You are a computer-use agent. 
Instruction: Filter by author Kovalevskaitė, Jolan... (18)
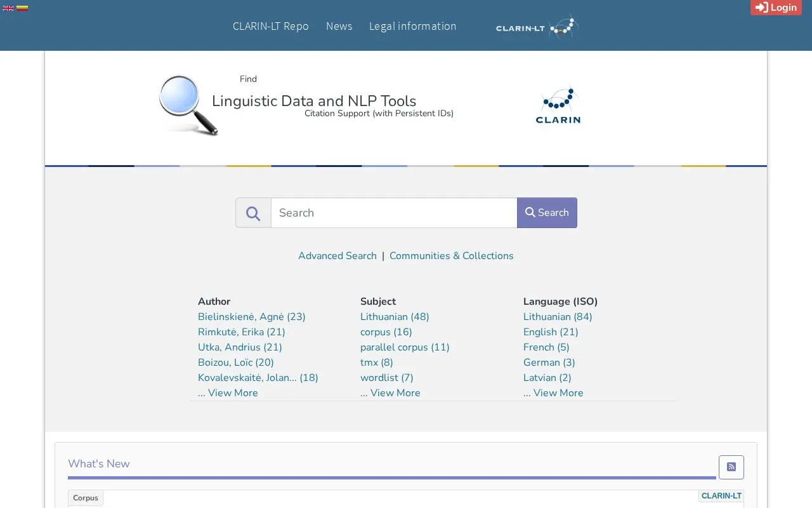click(x=258, y=378)
